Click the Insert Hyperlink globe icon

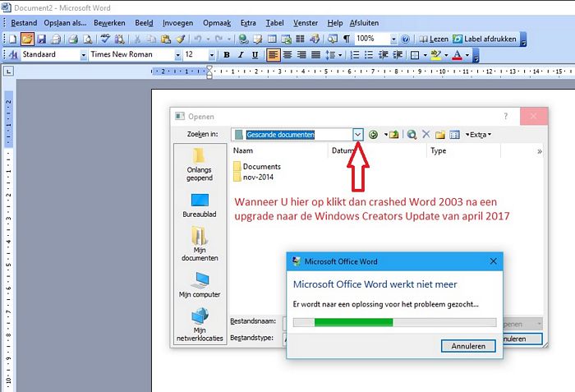[x=243, y=39]
